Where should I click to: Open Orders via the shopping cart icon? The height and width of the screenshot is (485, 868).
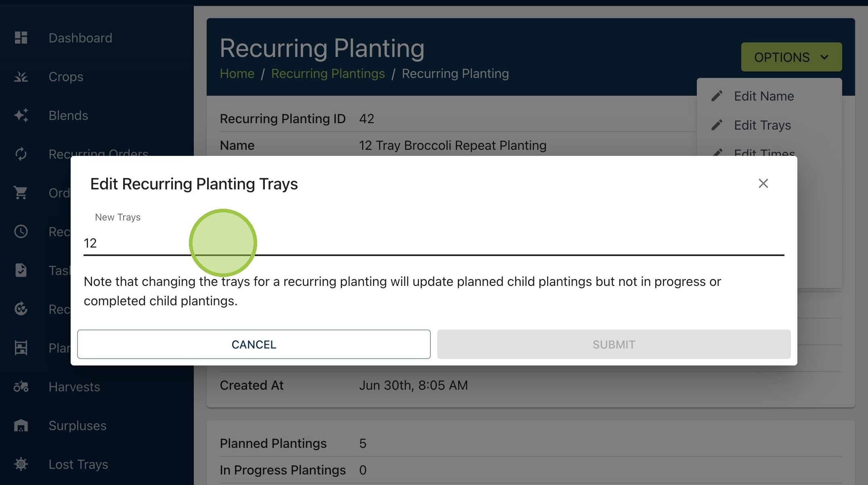pos(21,193)
